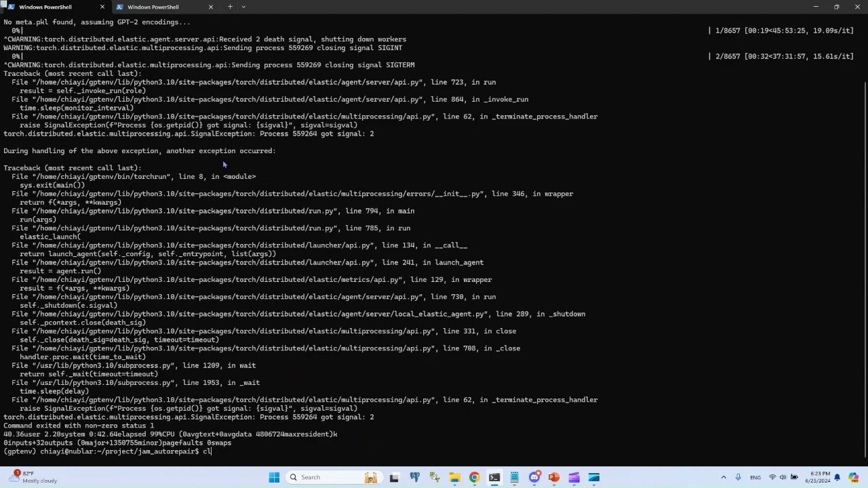868x488 pixels.
Task: Click the PowerShell icon on the second tab
Action: (119, 7)
